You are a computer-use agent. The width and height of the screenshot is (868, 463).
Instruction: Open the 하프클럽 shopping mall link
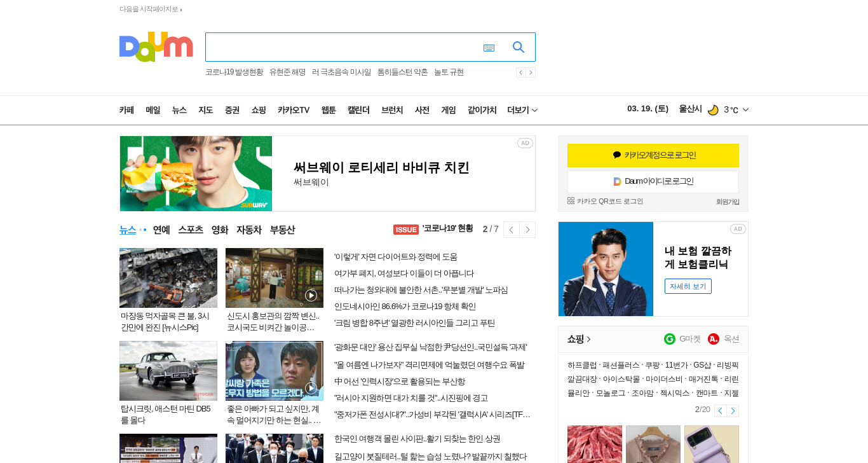click(582, 365)
